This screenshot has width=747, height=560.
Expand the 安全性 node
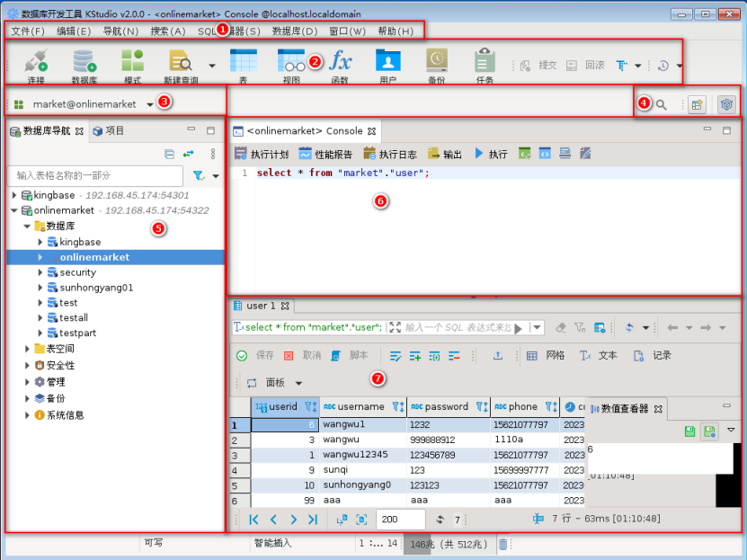(x=27, y=365)
